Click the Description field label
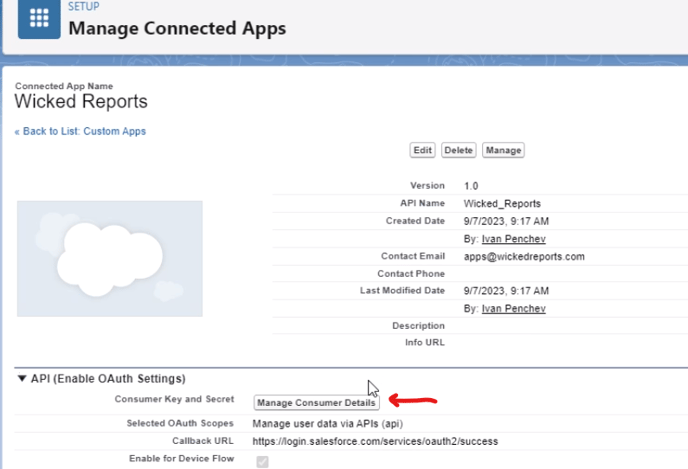Image resolution: width=688 pixels, height=469 pixels. (x=418, y=326)
